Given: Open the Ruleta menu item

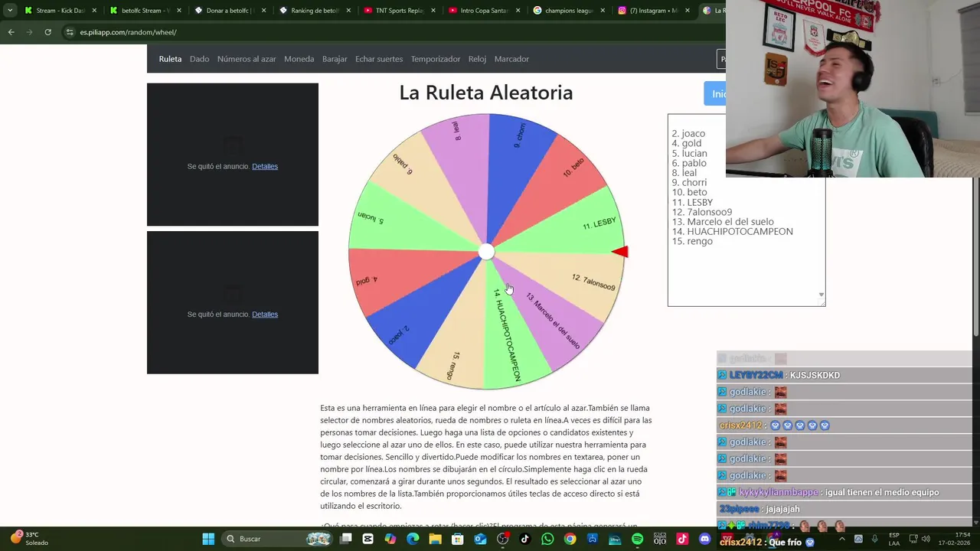Looking at the screenshot, I should point(170,59).
